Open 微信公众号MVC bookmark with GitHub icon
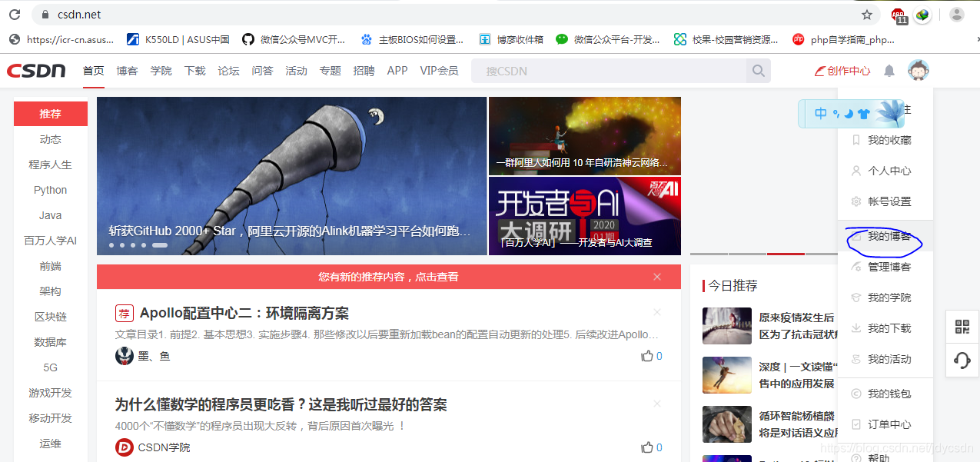Image resolution: width=980 pixels, height=462 pixels. pos(294,39)
